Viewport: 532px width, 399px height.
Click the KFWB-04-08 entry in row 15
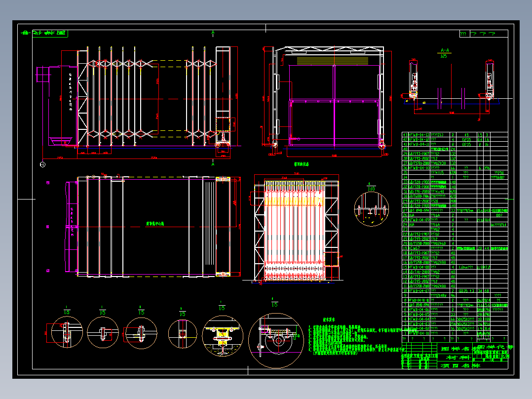point(419,267)
